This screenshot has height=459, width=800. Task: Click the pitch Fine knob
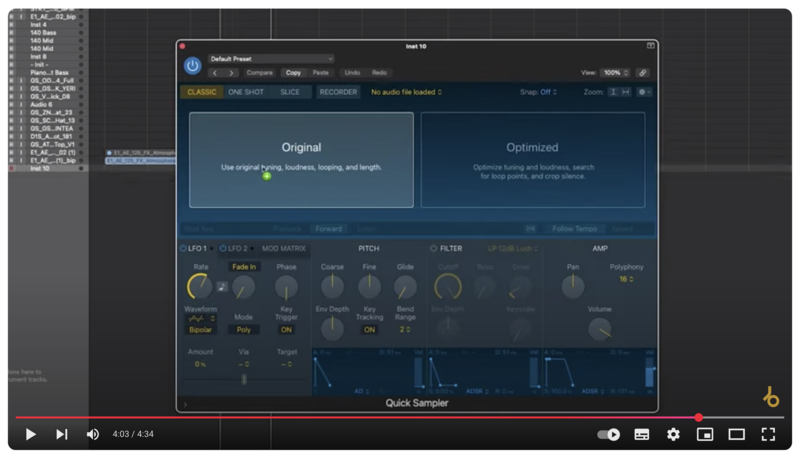(x=369, y=287)
